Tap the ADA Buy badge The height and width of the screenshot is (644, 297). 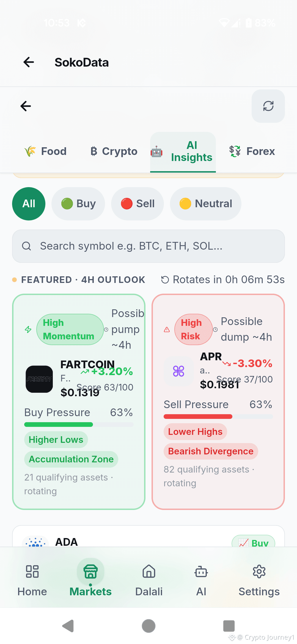pyautogui.click(x=253, y=542)
